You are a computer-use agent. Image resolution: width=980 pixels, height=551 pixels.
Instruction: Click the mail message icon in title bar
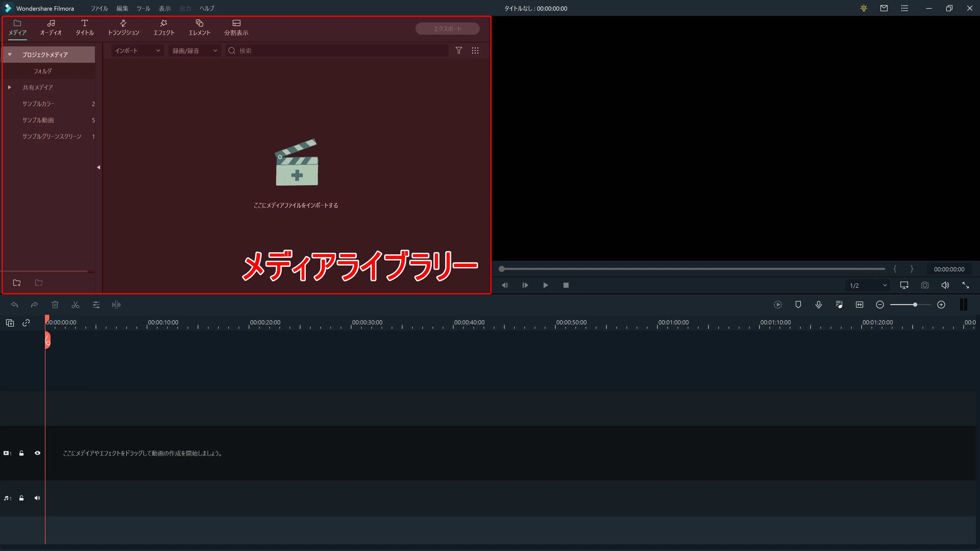point(884,8)
